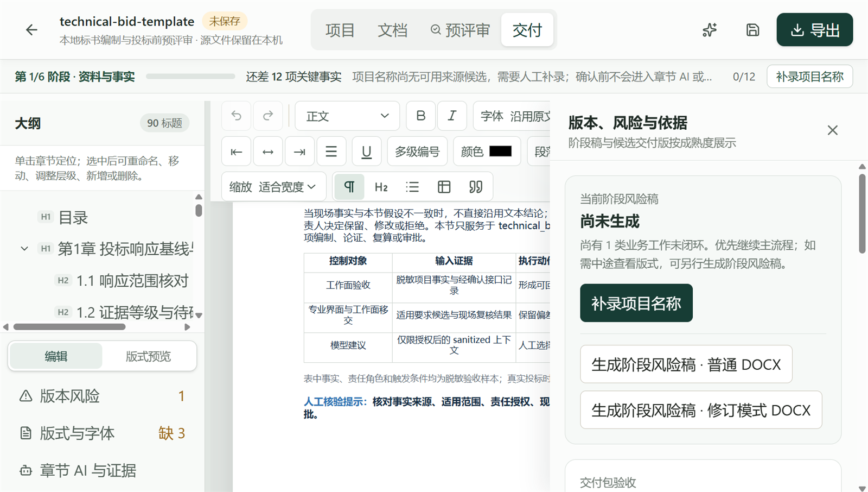Click the outline scroll-right arrow
Screen dimensions: 868x492
[x=187, y=327]
